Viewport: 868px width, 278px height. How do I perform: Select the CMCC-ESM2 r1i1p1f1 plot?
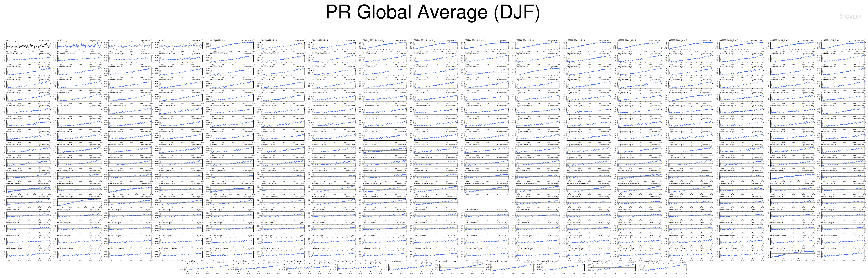(181, 111)
